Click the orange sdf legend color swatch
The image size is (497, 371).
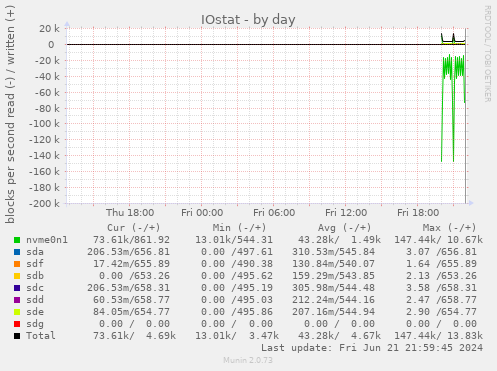point(17,264)
